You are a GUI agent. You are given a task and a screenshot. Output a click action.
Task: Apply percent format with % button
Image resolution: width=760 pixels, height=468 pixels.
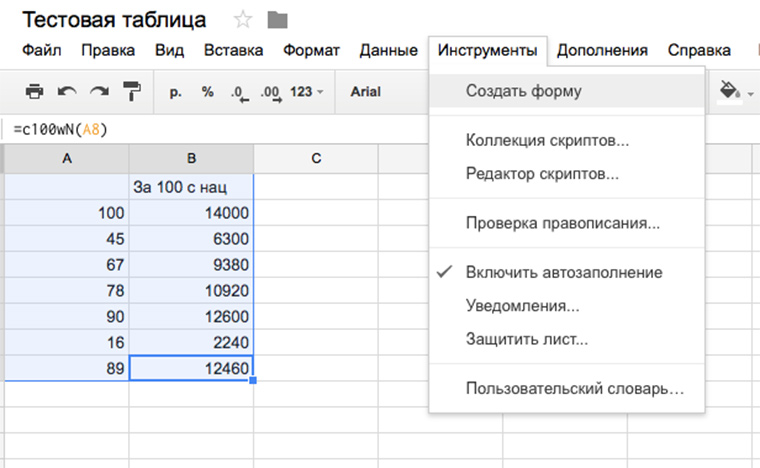[x=208, y=92]
